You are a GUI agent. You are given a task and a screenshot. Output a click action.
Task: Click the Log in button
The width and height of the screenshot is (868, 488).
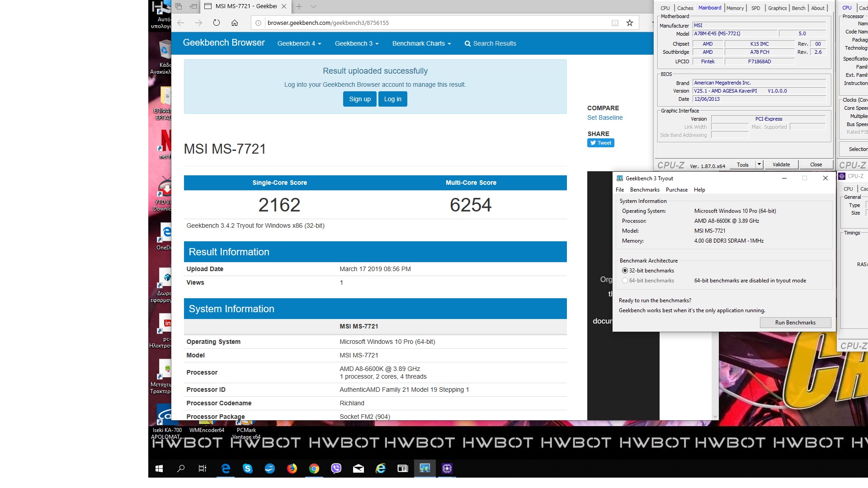coord(393,99)
